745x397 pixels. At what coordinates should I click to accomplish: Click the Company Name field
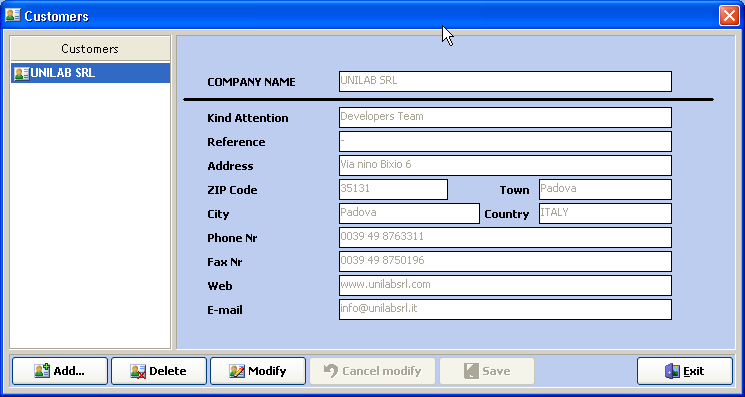(505, 81)
